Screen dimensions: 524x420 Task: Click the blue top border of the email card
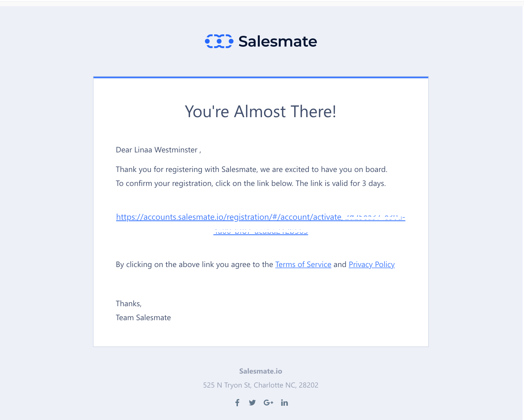coord(261,77)
